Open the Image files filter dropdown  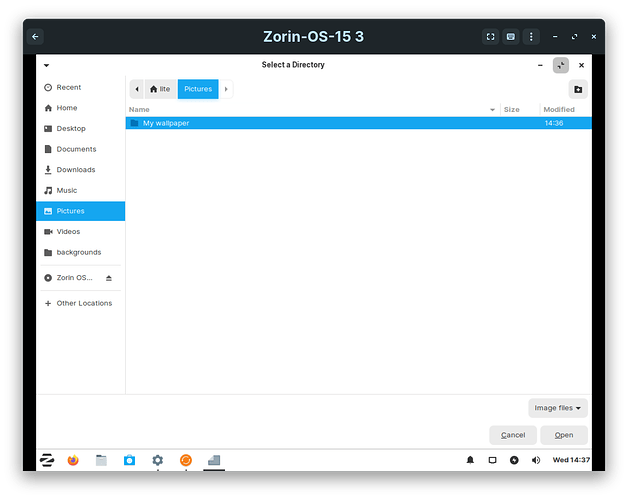558,408
